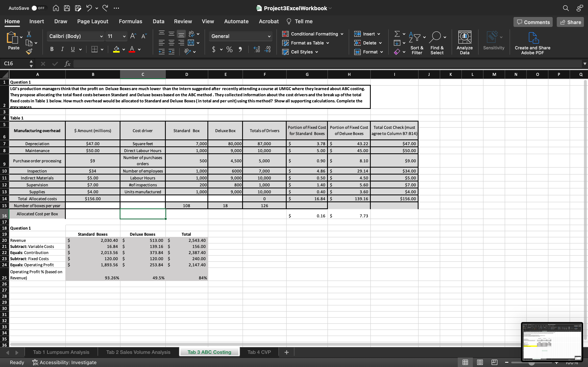588x367 pixels.
Task: Toggle italic formatting
Action: pos(62,49)
